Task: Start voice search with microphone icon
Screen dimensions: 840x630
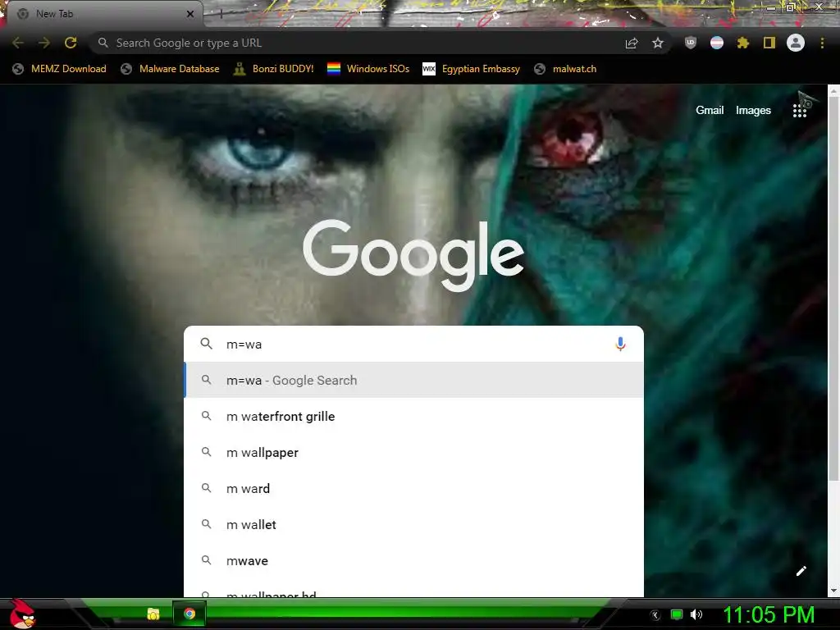Action: (620, 344)
